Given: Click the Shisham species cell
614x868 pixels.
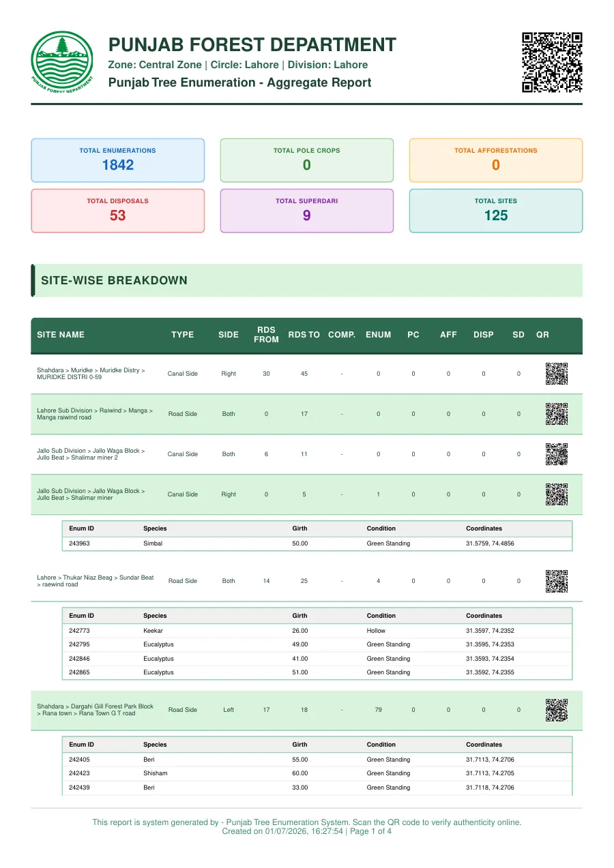Looking at the screenshot, I should [x=156, y=773].
